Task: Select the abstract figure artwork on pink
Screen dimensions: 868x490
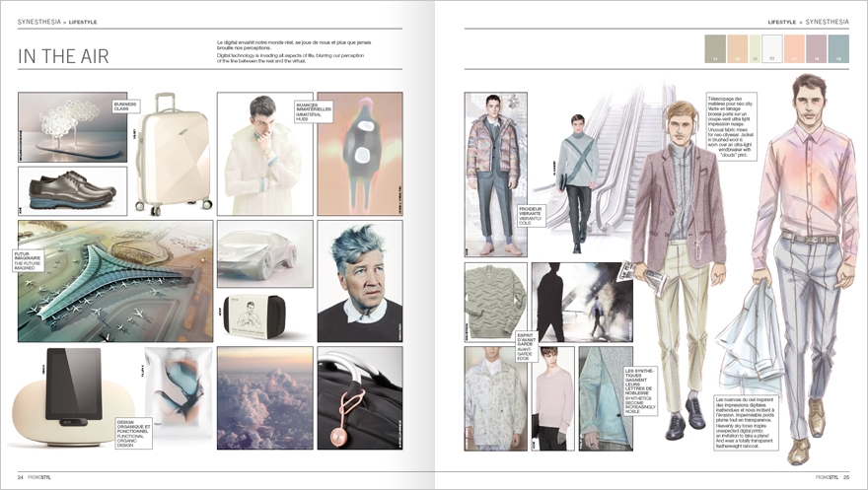Action: (360, 154)
